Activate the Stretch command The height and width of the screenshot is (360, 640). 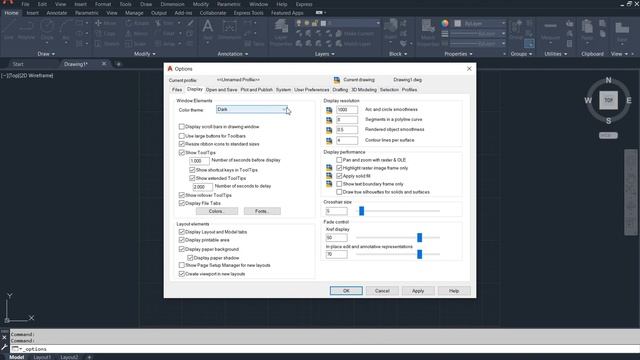coord(107,43)
